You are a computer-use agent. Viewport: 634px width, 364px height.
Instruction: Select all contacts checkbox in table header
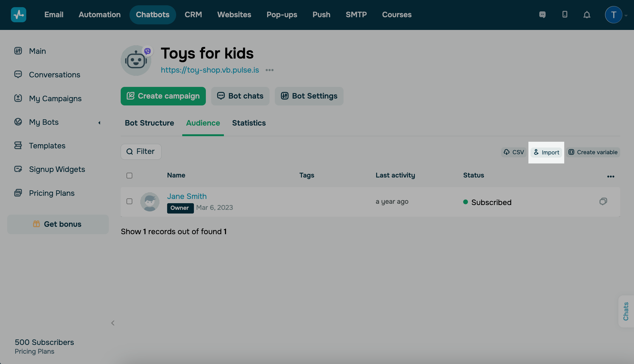129,176
